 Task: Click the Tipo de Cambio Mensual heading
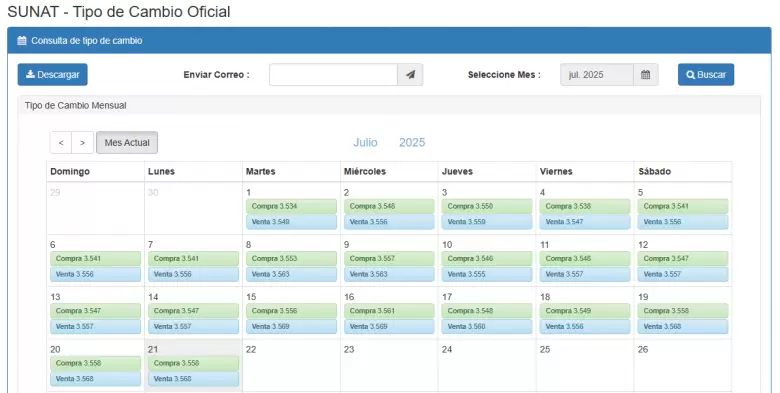coord(76,105)
